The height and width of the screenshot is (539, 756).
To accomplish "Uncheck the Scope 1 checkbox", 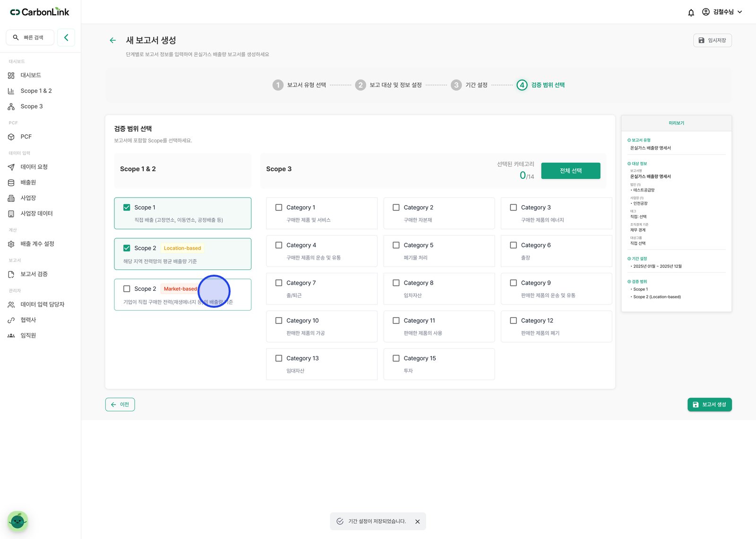I will pyautogui.click(x=127, y=208).
